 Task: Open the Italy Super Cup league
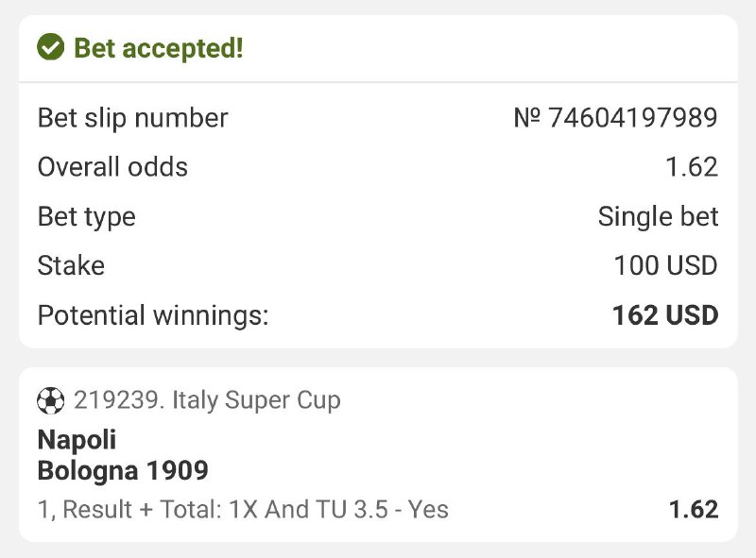(x=256, y=400)
